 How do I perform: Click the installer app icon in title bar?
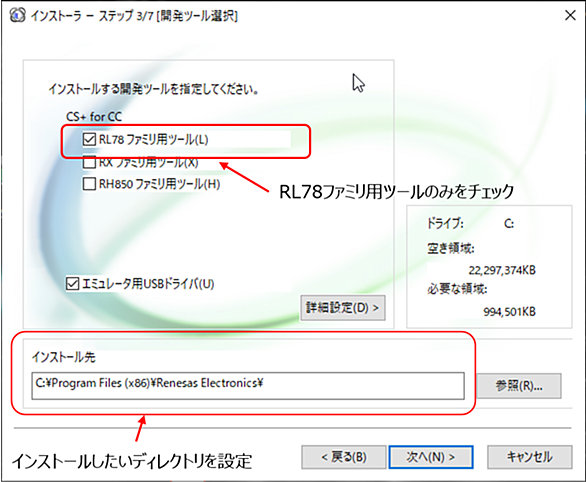pyautogui.click(x=17, y=15)
